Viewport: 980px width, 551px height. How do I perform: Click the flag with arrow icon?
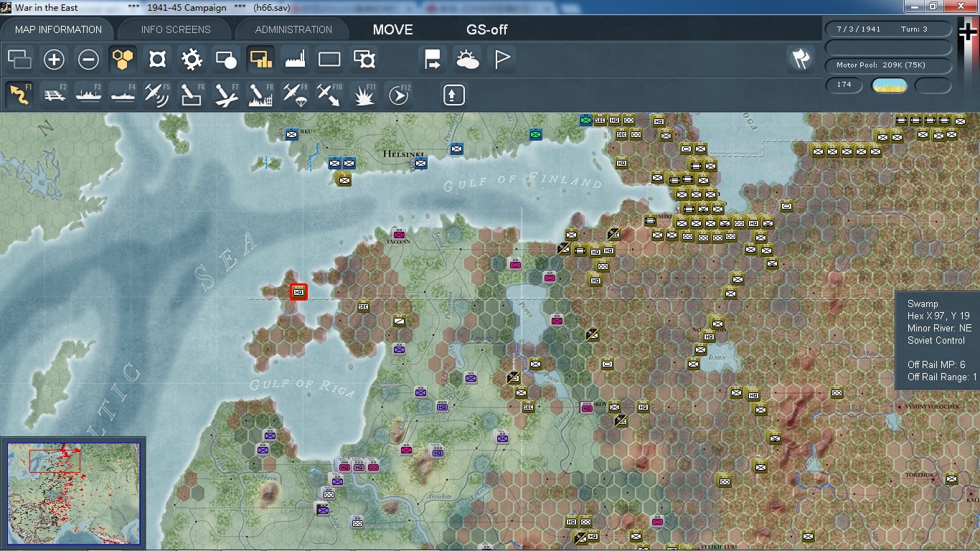click(x=433, y=60)
